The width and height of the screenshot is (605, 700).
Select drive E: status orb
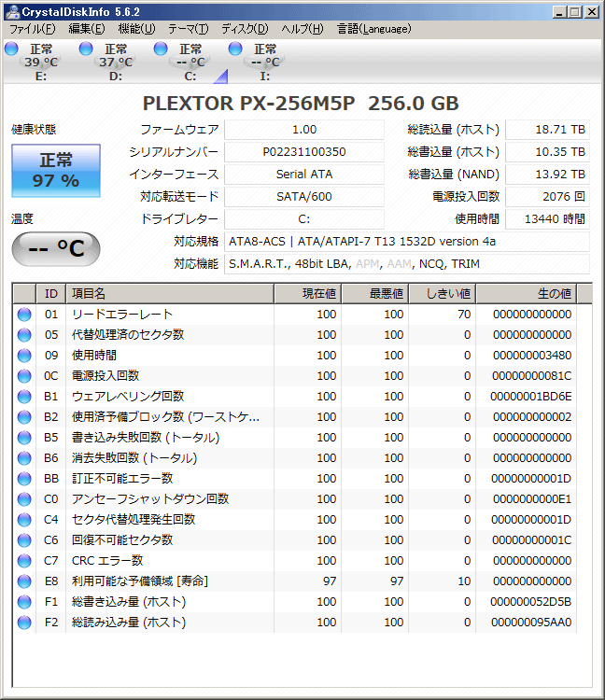(x=11, y=49)
